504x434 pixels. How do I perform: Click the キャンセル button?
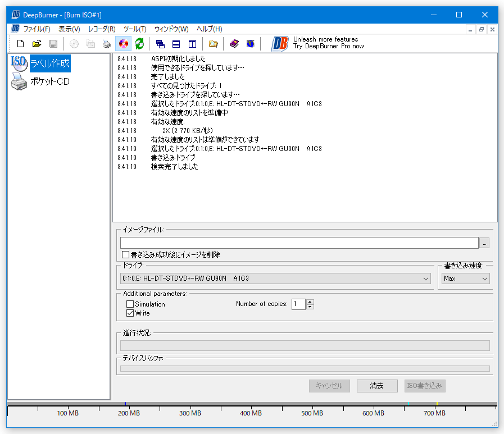[329, 386]
